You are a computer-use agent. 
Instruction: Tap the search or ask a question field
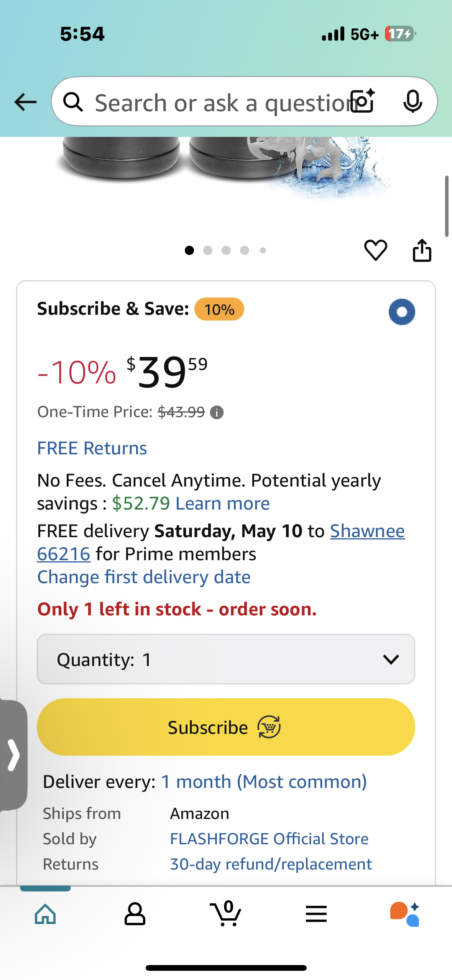(219, 103)
